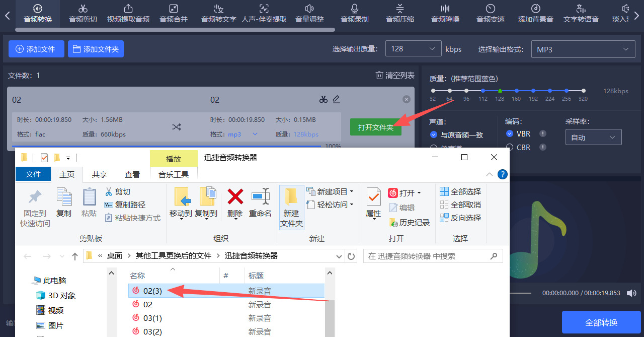The width and height of the screenshot is (644, 337).
Task: Open the 文字转语音 tool
Action: [x=581, y=13]
